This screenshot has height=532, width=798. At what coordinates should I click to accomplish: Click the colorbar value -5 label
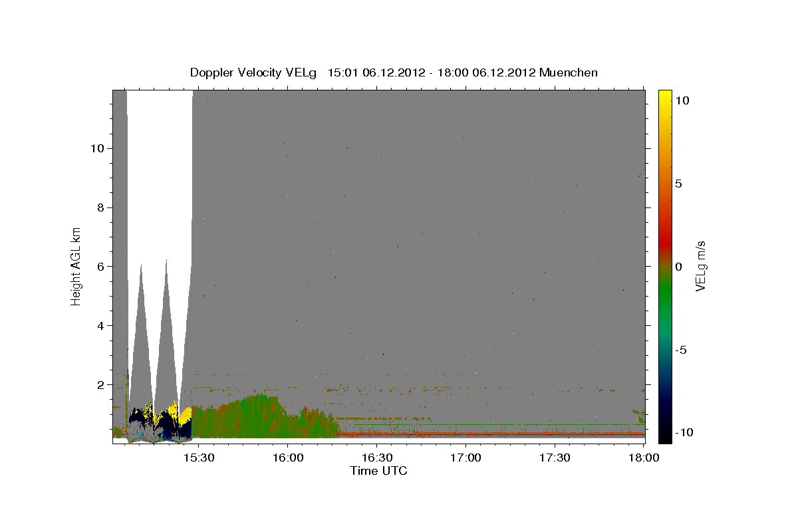coord(680,350)
